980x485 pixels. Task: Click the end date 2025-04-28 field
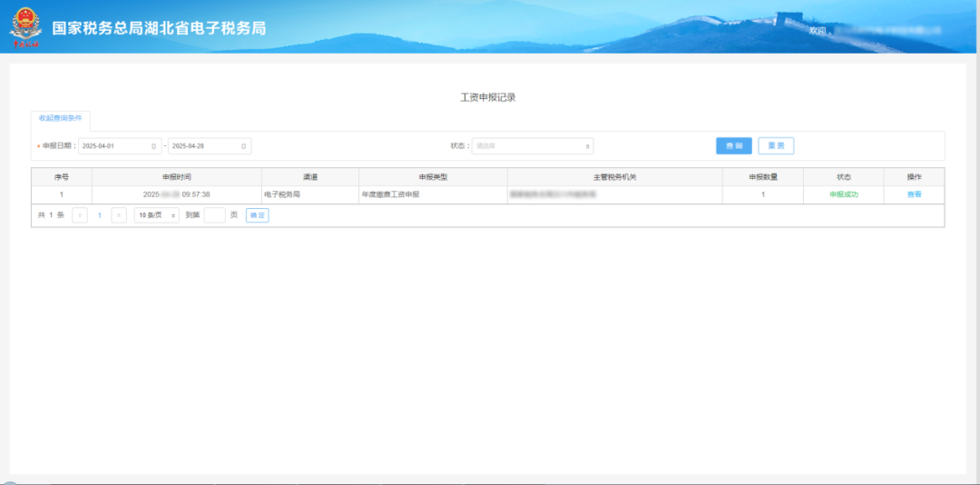(x=203, y=146)
